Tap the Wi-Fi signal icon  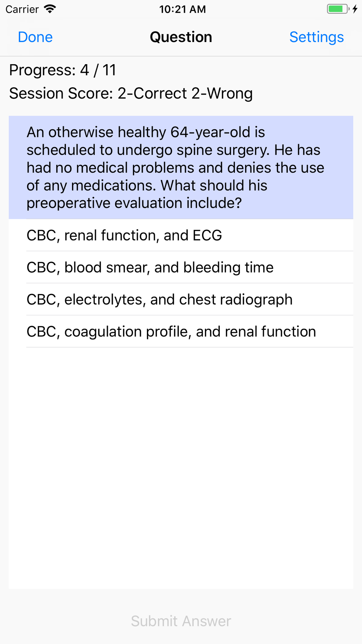[x=50, y=9]
